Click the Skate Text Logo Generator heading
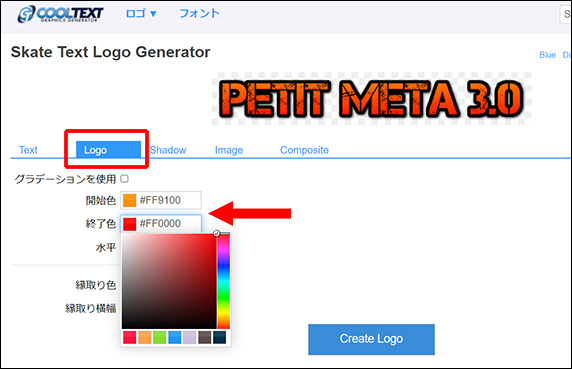572x369 pixels. [x=111, y=52]
